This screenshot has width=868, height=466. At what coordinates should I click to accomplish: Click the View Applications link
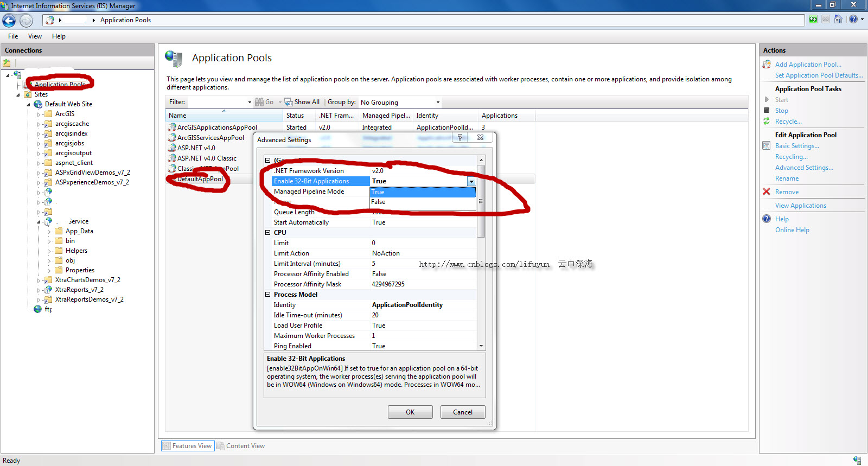coord(801,206)
